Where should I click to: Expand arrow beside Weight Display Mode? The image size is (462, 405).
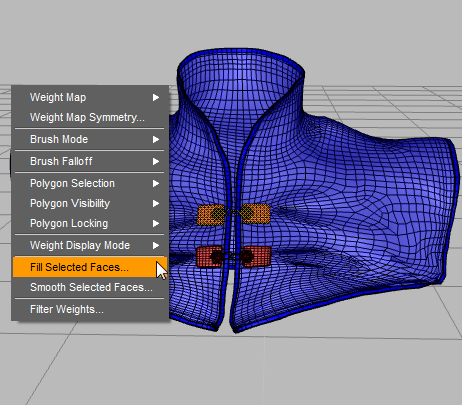tap(156, 245)
